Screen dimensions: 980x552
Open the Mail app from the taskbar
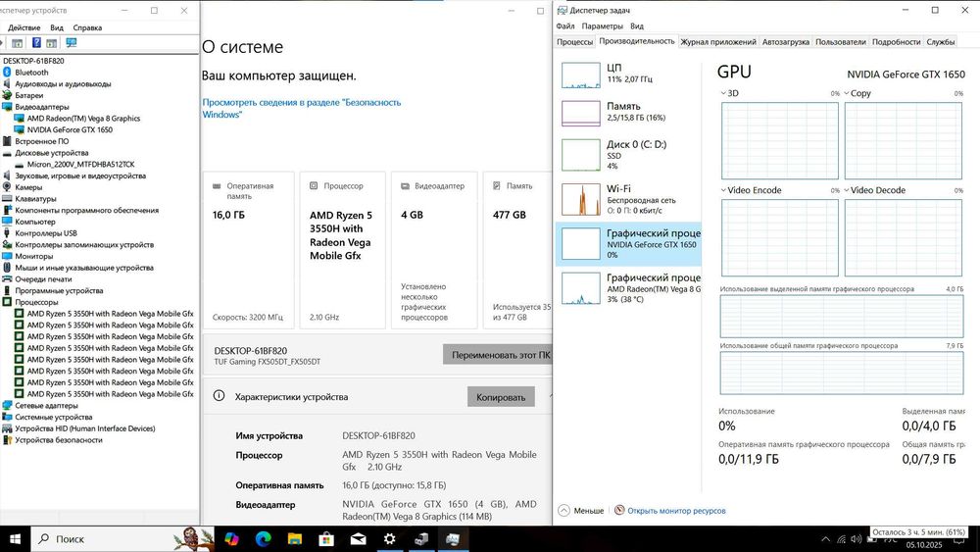[358, 539]
